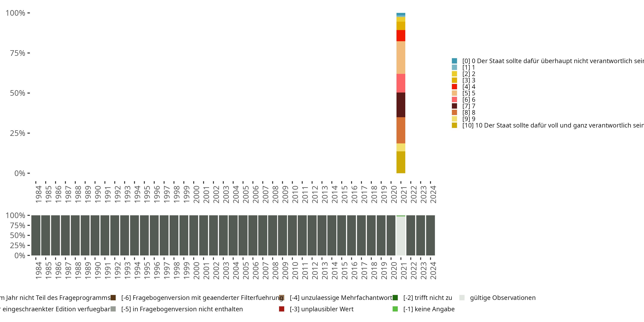Screen dimensions: 644x322
Task: Click the dark maroon segment [7] in the stacked bar
Action: 401,105
